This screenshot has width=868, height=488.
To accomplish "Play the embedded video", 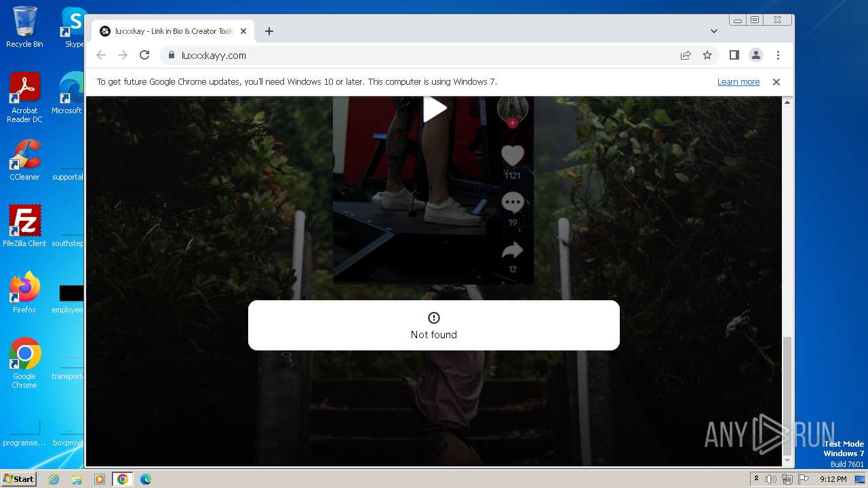I will pos(435,109).
